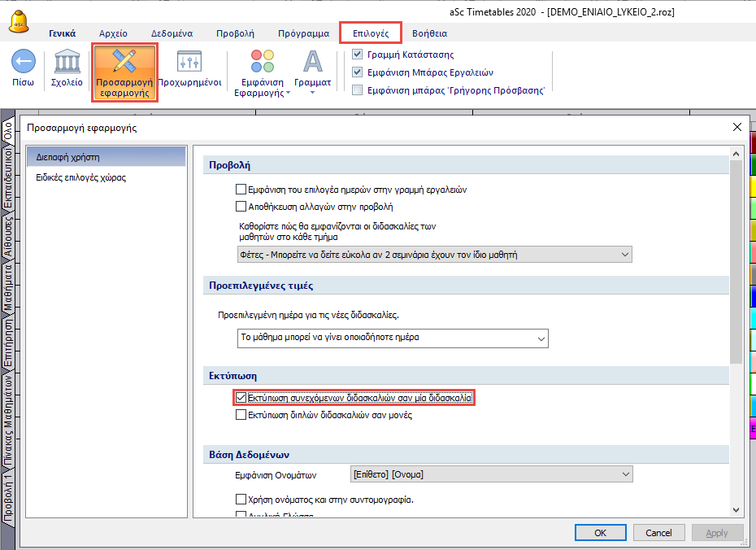Click the Προσαρμογή εφαρμογής icon
The image size is (756, 550).
[x=124, y=63]
